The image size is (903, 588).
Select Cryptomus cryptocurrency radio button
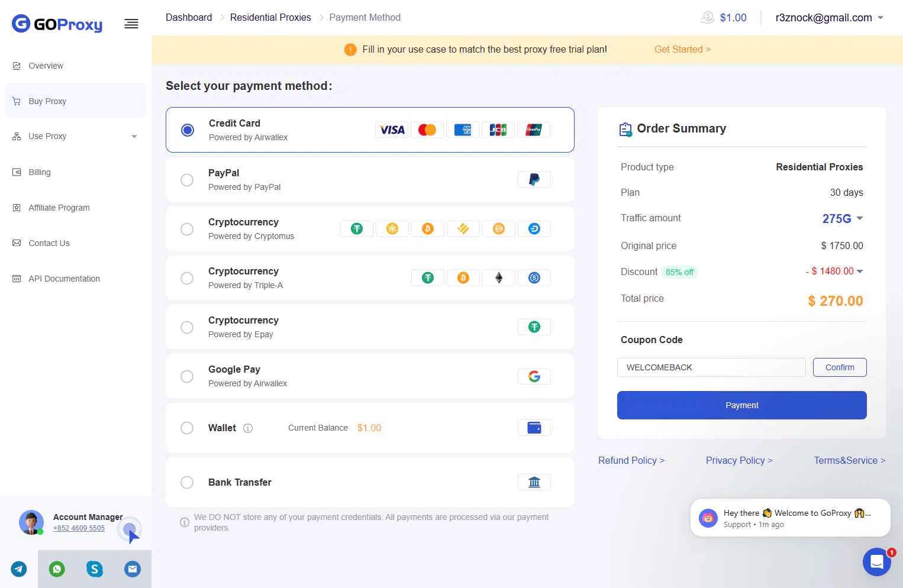[x=187, y=229]
